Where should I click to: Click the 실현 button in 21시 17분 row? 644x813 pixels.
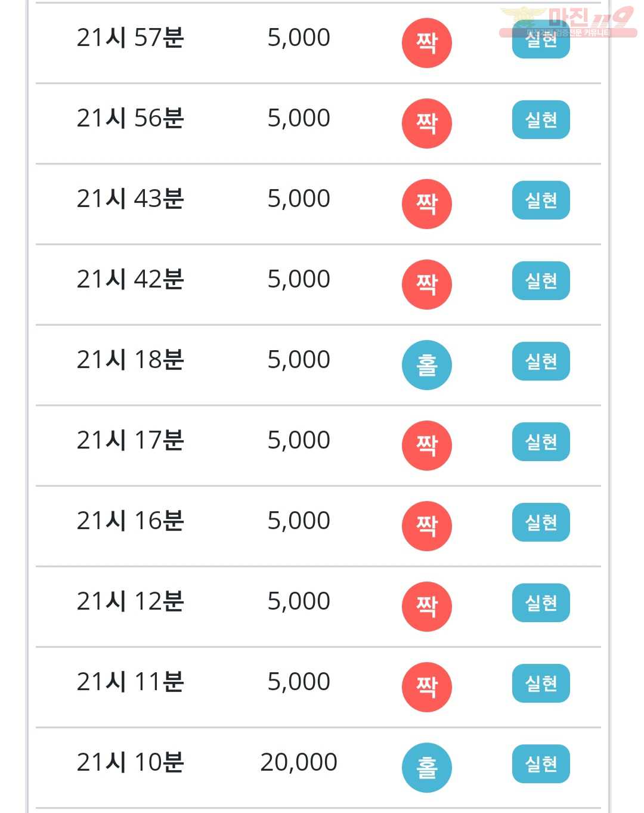click(541, 442)
